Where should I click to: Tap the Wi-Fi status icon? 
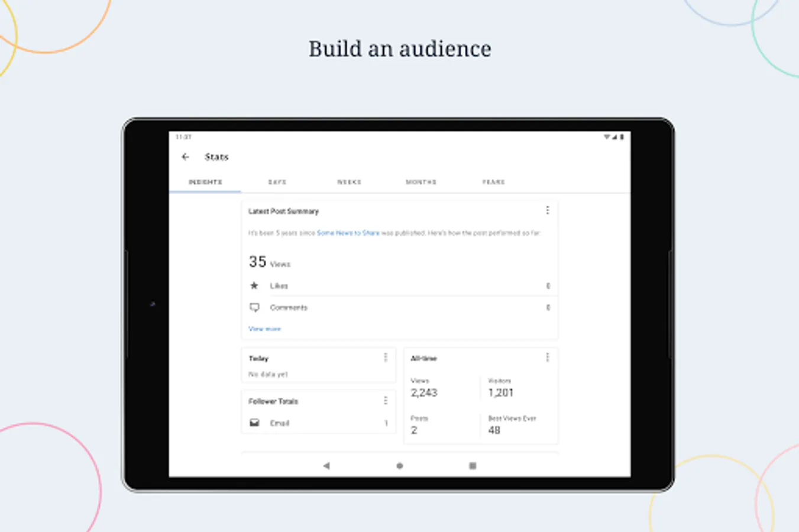[607, 137]
